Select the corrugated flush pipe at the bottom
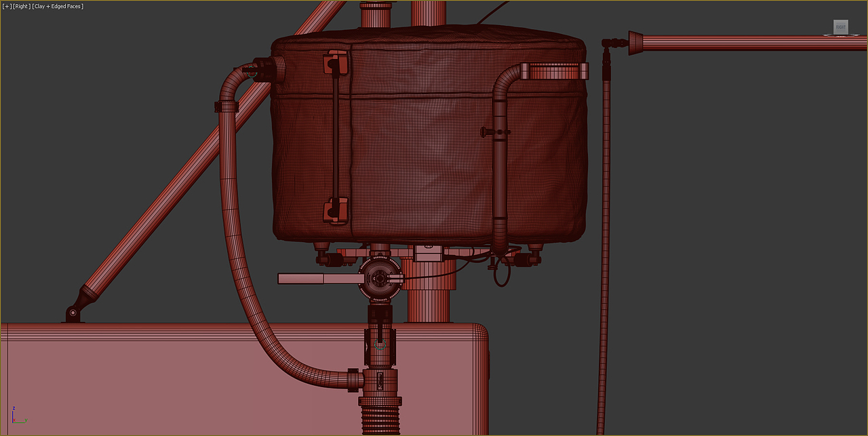Image resolution: width=868 pixels, height=436 pixels. coord(380,420)
